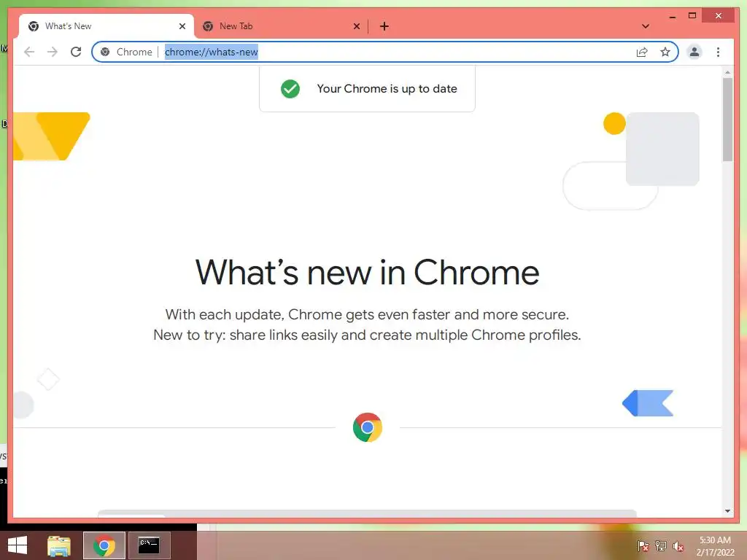Open Action Center flag tray icon
The width and height of the screenshot is (747, 560).
pos(643,545)
